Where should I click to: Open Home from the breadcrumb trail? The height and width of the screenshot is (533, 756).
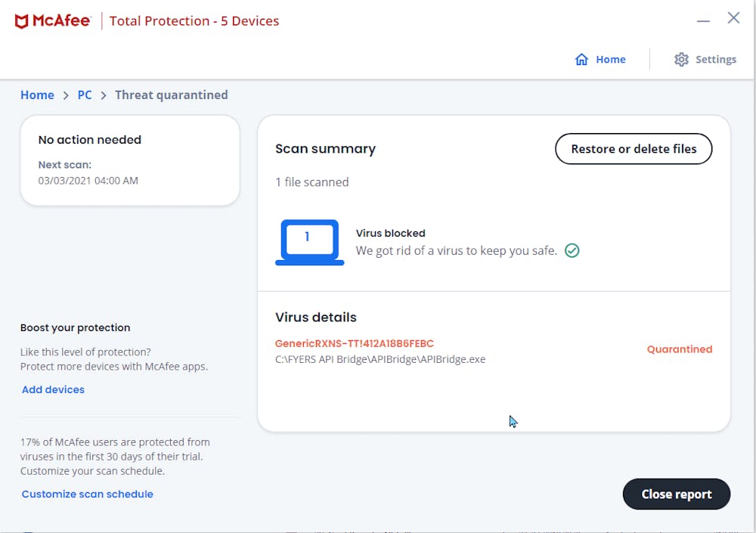pos(37,95)
